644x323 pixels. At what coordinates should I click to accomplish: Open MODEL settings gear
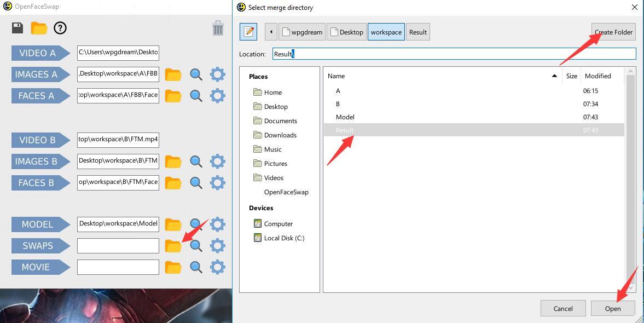217,224
